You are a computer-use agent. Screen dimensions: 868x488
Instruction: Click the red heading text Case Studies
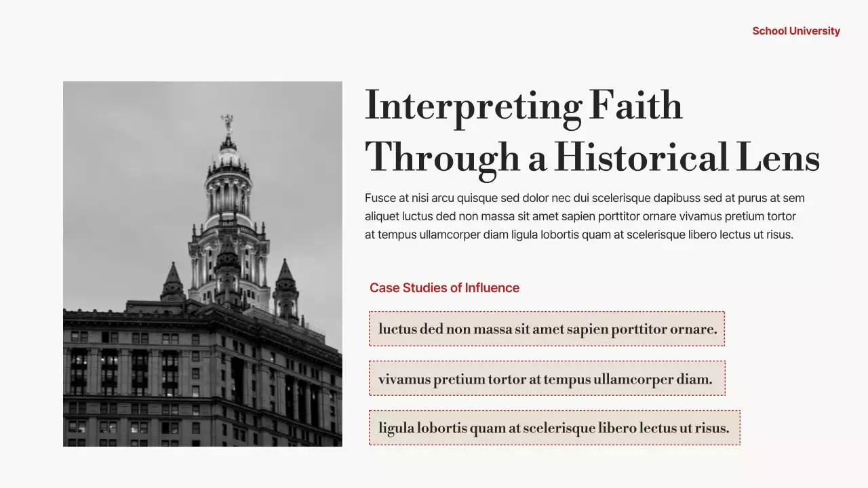click(x=408, y=287)
